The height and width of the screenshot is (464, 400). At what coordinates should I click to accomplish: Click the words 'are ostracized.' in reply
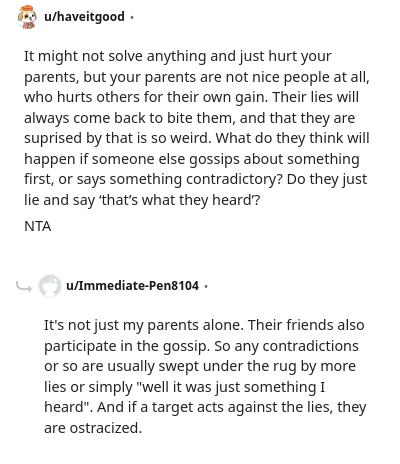click(93, 428)
